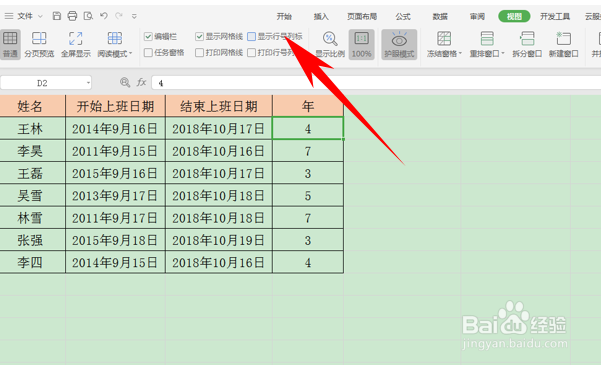The width and height of the screenshot is (603, 365).
Task: Expand the 阅读模式 dropdown arrow
Action: [x=130, y=53]
